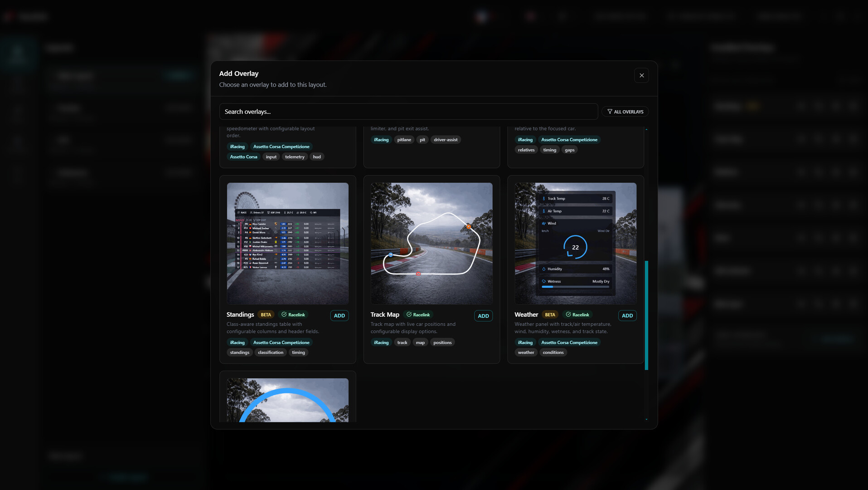
Task: Click the BETA badge next to Weather
Action: pos(550,314)
